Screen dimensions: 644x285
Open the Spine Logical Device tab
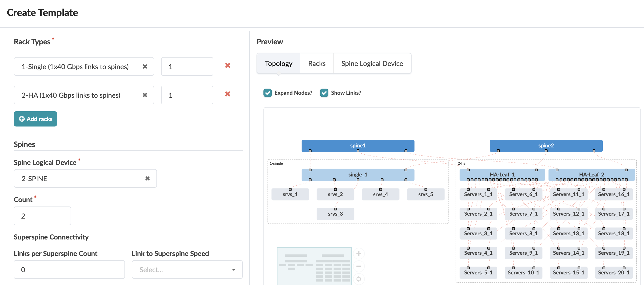point(372,63)
